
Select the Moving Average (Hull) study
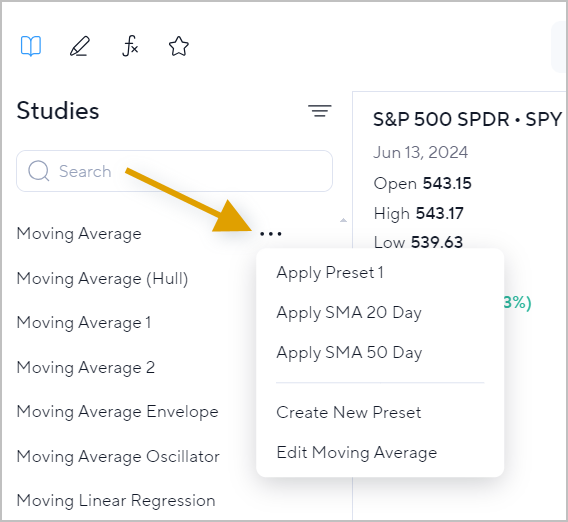coord(103,279)
